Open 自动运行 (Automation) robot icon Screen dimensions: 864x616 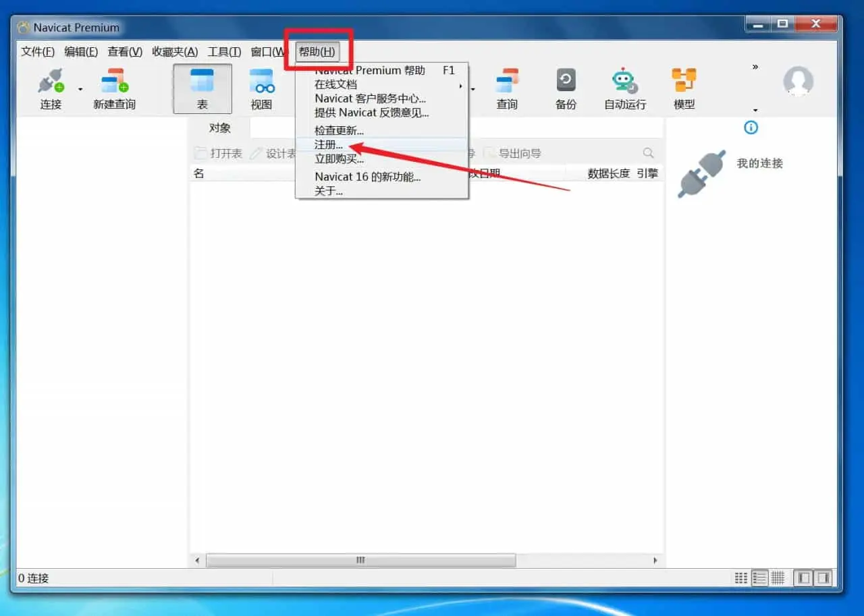624,81
